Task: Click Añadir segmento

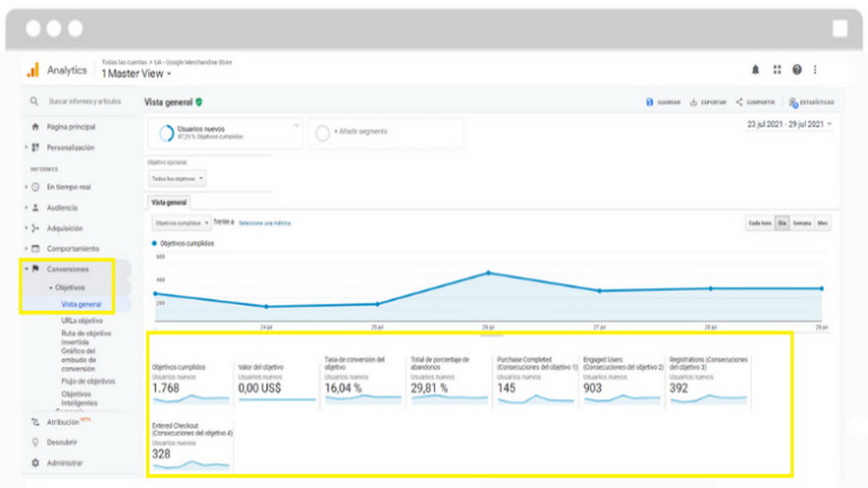Action: [x=360, y=132]
